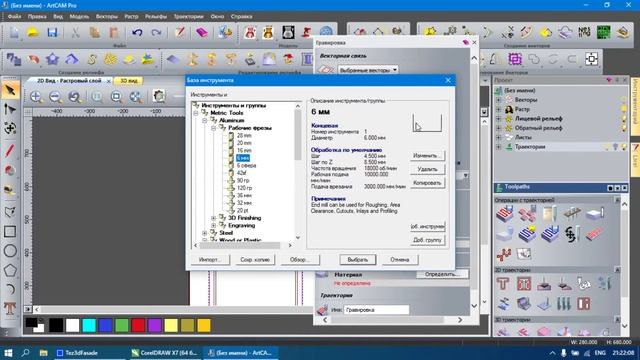Open the Траектории menu
The width and height of the screenshot is (640, 360).
[x=189, y=17]
